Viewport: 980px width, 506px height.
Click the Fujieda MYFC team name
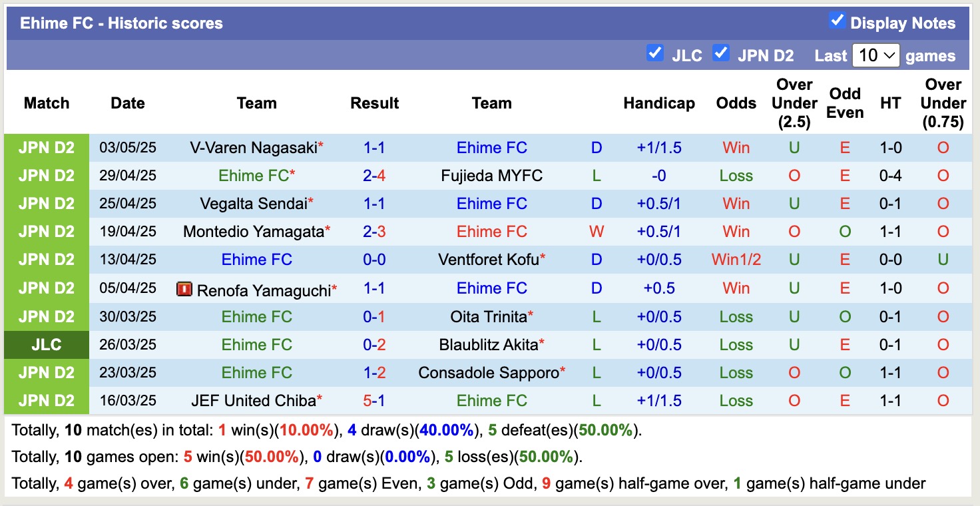491,175
